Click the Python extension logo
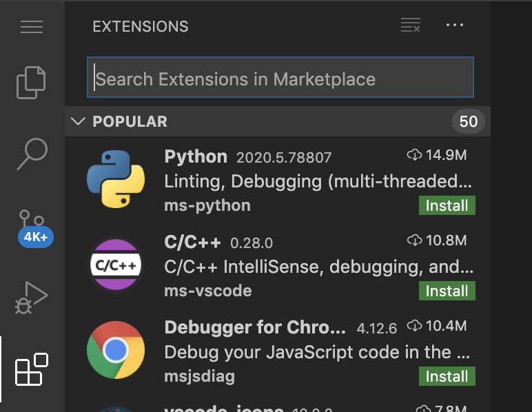 tap(116, 179)
